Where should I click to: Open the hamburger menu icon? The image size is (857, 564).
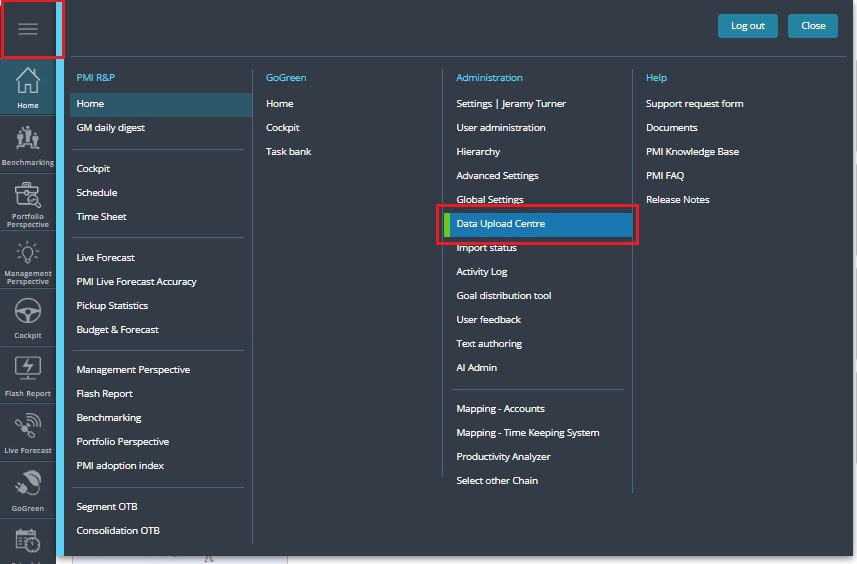pyautogui.click(x=28, y=29)
